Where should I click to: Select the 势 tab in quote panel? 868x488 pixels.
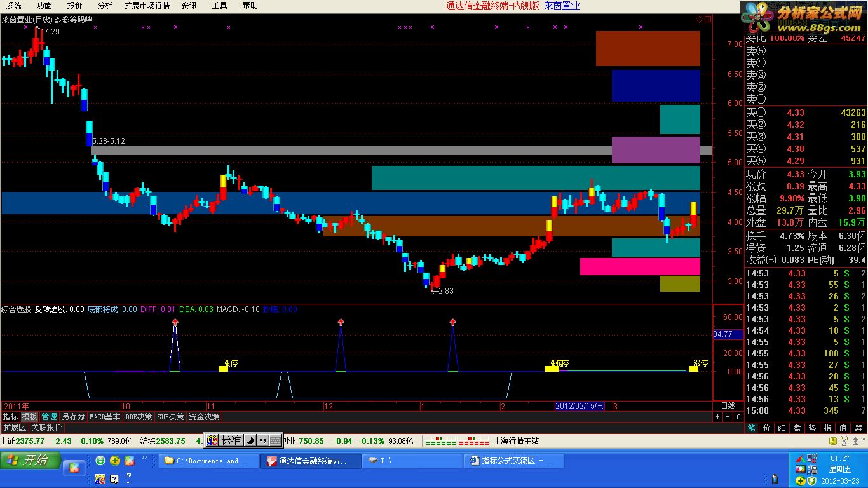click(813, 428)
